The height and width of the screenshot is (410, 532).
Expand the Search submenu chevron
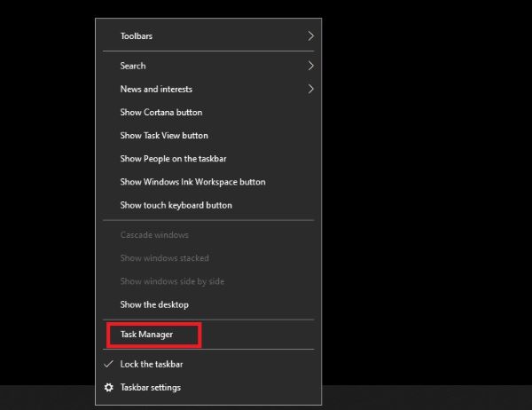[310, 66]
